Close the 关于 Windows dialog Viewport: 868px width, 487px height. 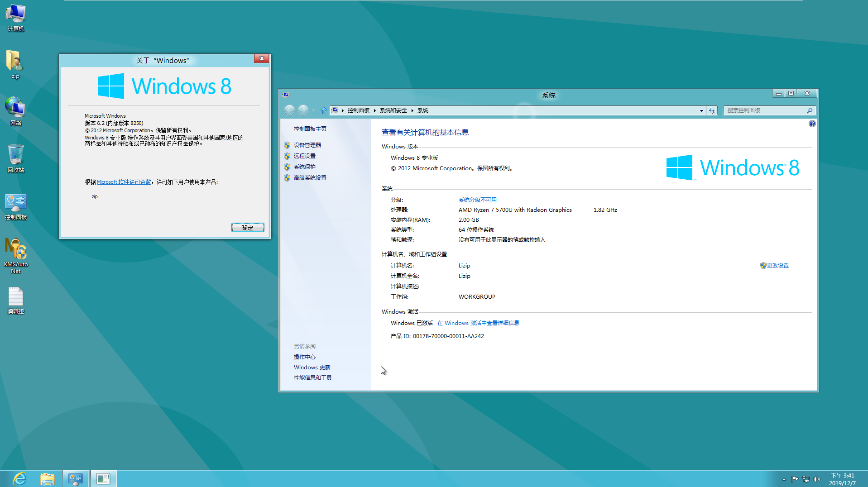click(x=261, y=58)
